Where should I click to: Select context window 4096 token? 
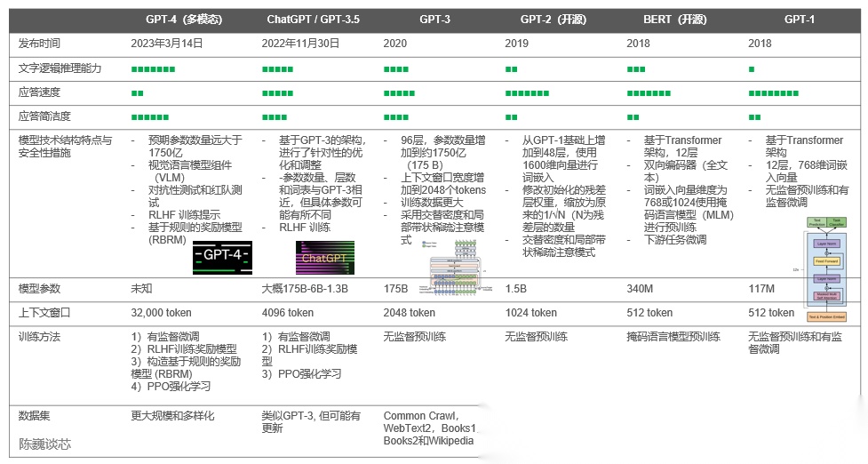287,312
